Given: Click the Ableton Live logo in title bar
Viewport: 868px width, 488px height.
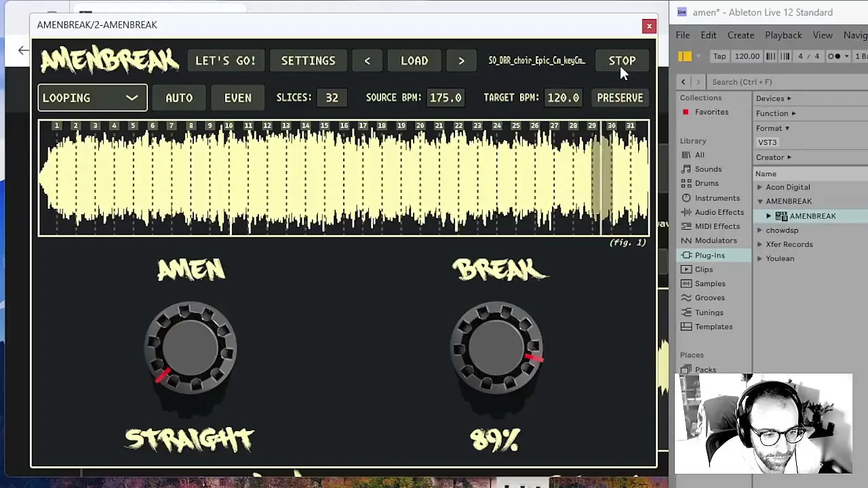Looking at the screenshot, I should (x=682, y=12).
